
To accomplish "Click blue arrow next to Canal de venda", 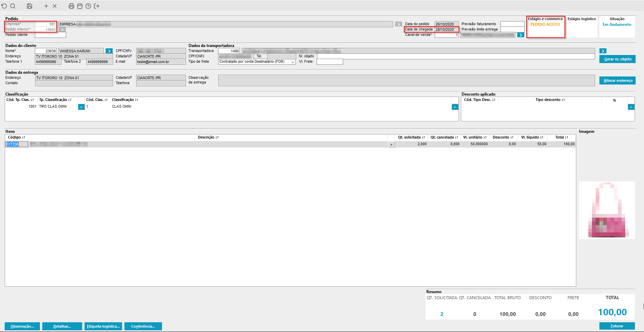I will (x=521, y=35).
